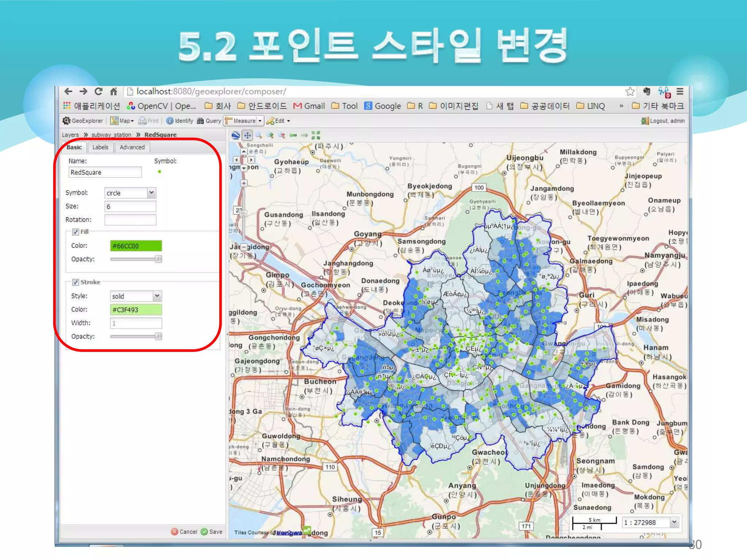Toggle the Stroke checkbox
This screenshot has height=560, width=747.
pyautogui.click(x=76, y=282)
